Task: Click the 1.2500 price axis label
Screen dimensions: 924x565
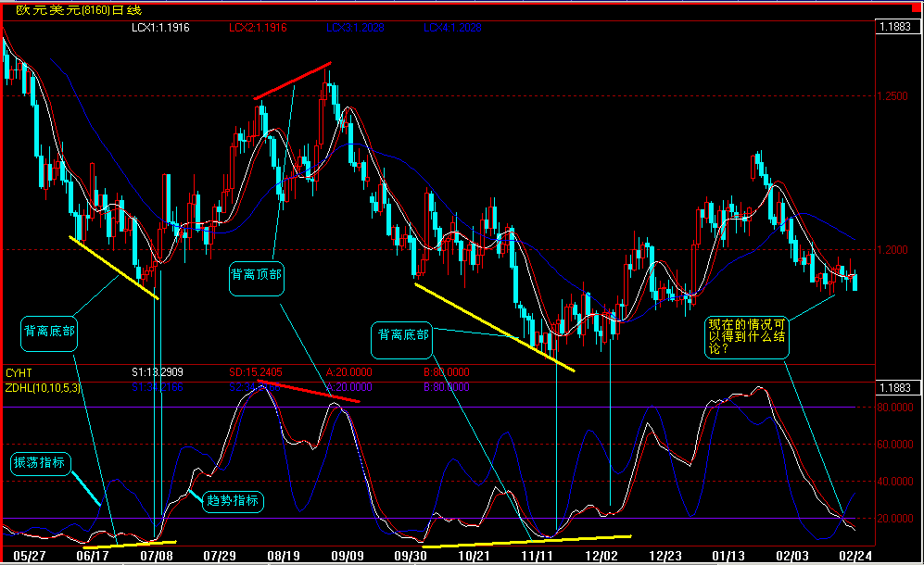Action: coord(892,96)
